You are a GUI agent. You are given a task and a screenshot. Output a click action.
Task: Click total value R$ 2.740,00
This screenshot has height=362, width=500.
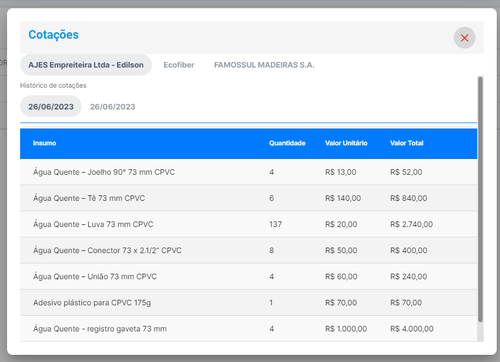click(x=412, y=224)
